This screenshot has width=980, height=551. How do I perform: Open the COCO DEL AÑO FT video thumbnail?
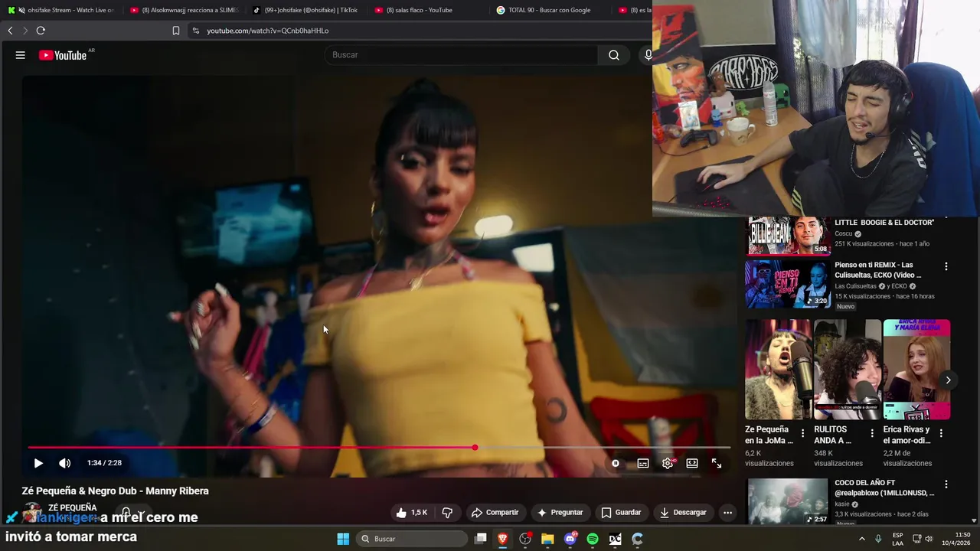pos(788,501)
